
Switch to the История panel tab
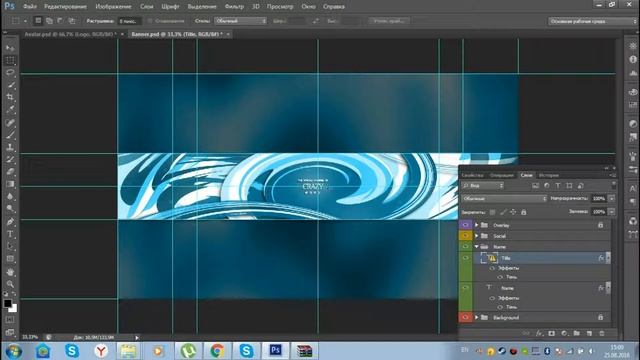pos(549,175)
